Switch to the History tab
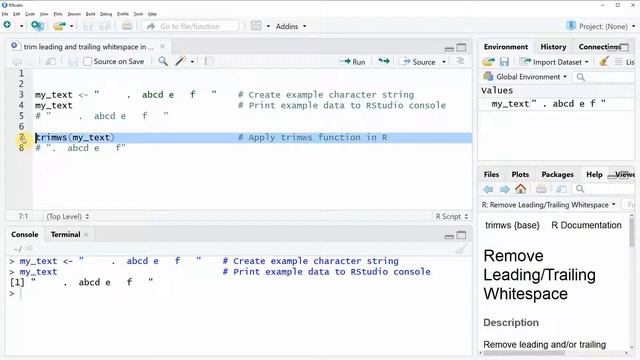Viewport: 640px width, 360px height. 553,47
